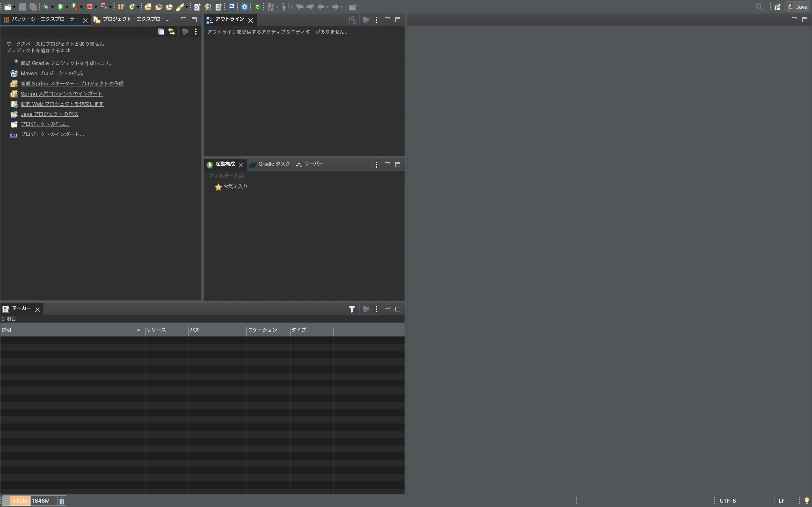Open the 起動構成 view three-dot menu
Viewport: 812px width, 507px height.
pos(377,165)
